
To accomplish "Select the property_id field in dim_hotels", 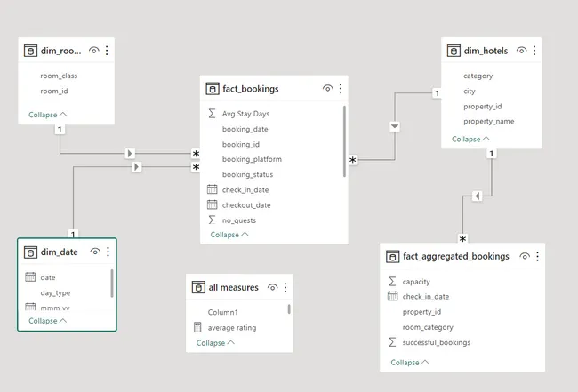I will (483, 107).
